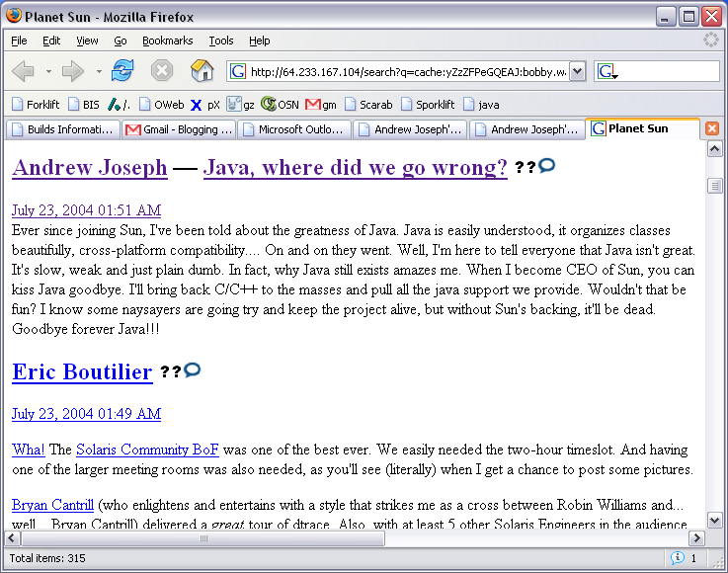The width and height of the screenshot is (728, 573).
Task: Open the Bookmarks menu
Action: click(x=167, y=41)
